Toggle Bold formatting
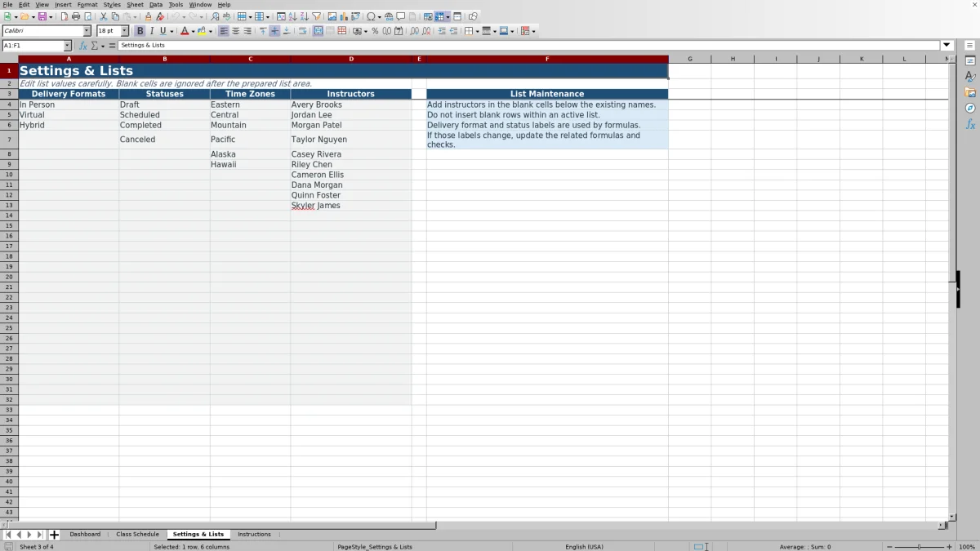This screenshot has height=551, width=980. [140, 31]
